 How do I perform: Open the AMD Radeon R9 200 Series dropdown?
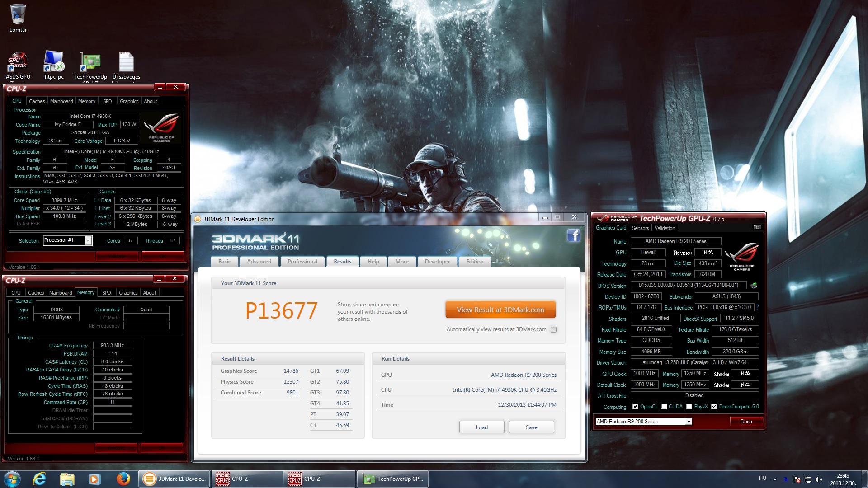pos(688,422)
